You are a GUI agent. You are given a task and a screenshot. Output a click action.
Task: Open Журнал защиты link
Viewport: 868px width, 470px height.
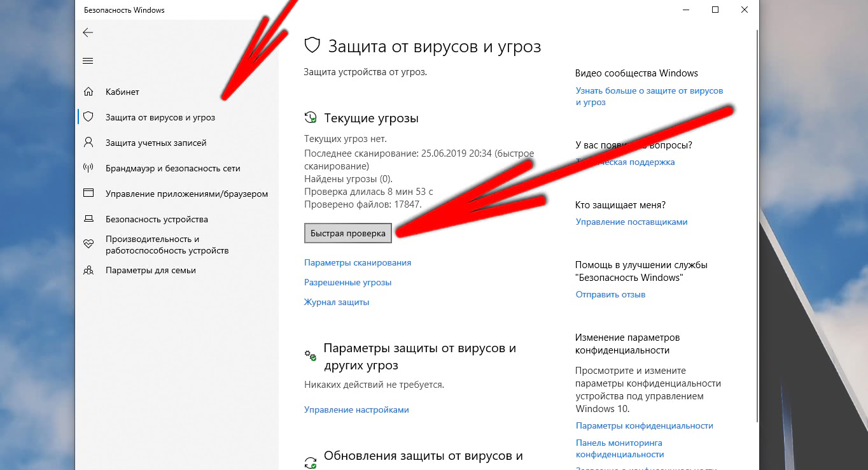tap(337, 302)
